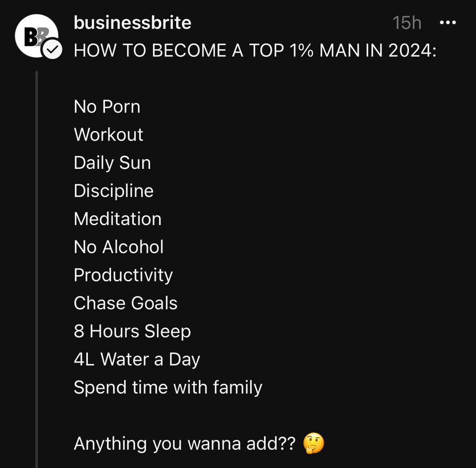Open the businessbrite username link
The height and width of the screenshot is (468, 476).
tap(132, 23)
